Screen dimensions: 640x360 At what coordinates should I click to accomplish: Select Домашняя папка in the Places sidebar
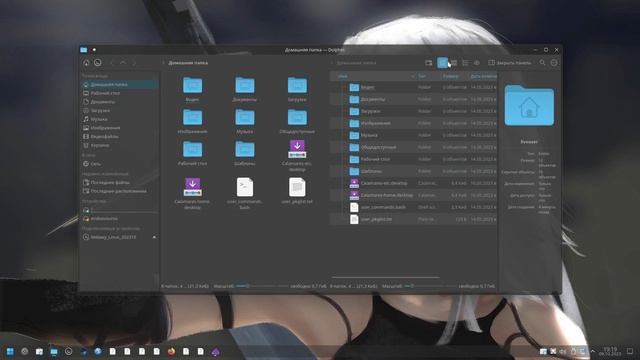click(119, 84)
